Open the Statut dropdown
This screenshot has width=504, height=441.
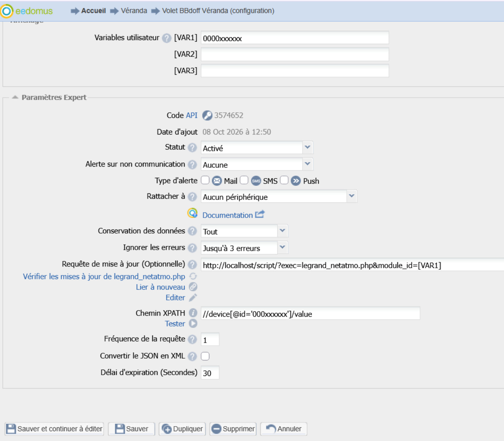(x=307, y=147)
